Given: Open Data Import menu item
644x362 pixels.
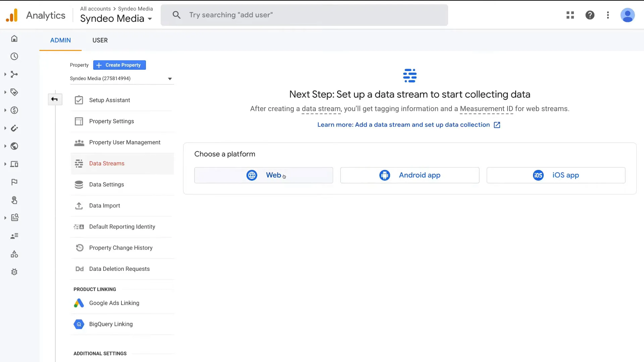Looking at the screenshot, I should click(x=122, y=206).
